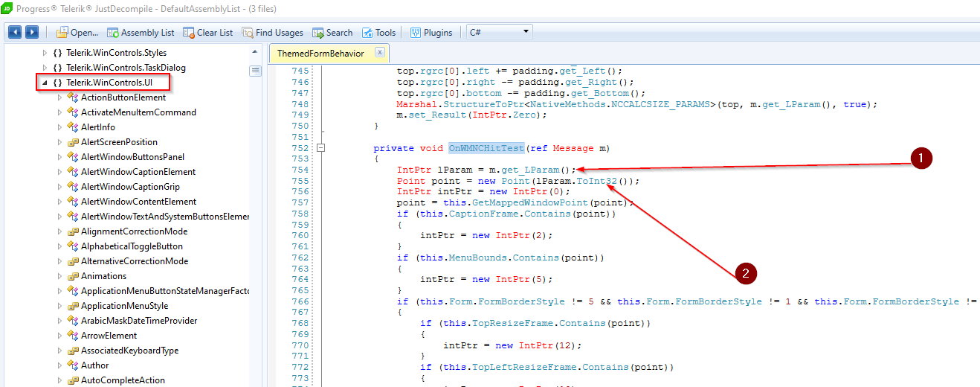
Task: Open the Tools menu
Action: (x=378, y=32)
